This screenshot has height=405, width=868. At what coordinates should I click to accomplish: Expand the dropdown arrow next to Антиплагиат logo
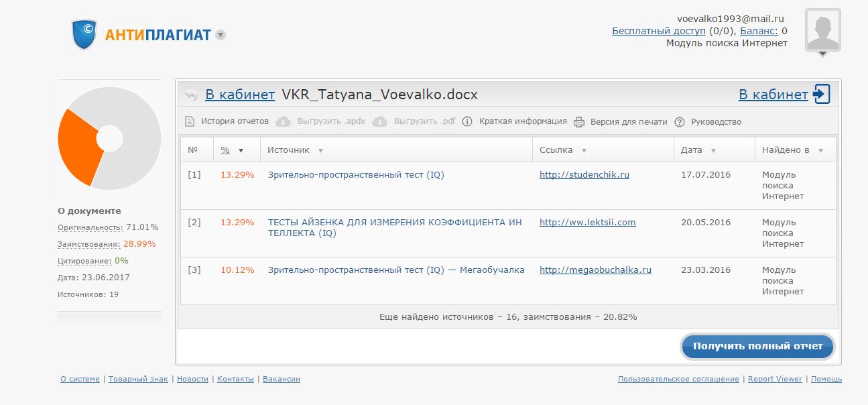(221, 35)
